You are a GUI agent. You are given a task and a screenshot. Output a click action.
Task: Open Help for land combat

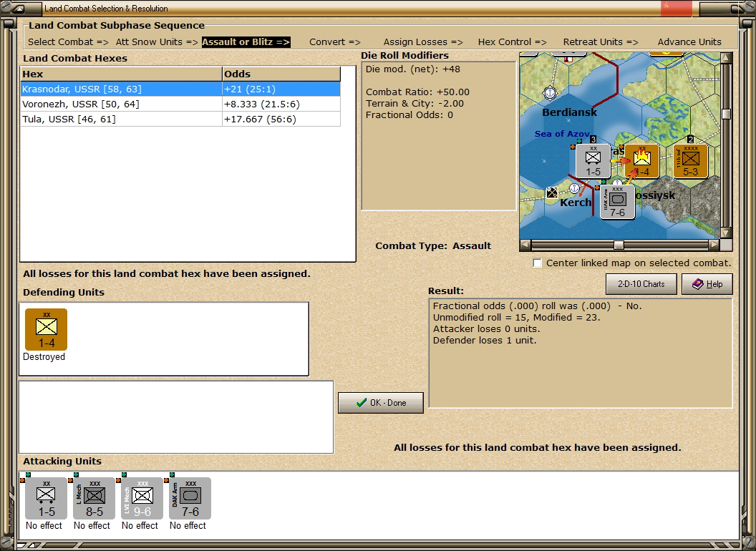tap(707, 284)
